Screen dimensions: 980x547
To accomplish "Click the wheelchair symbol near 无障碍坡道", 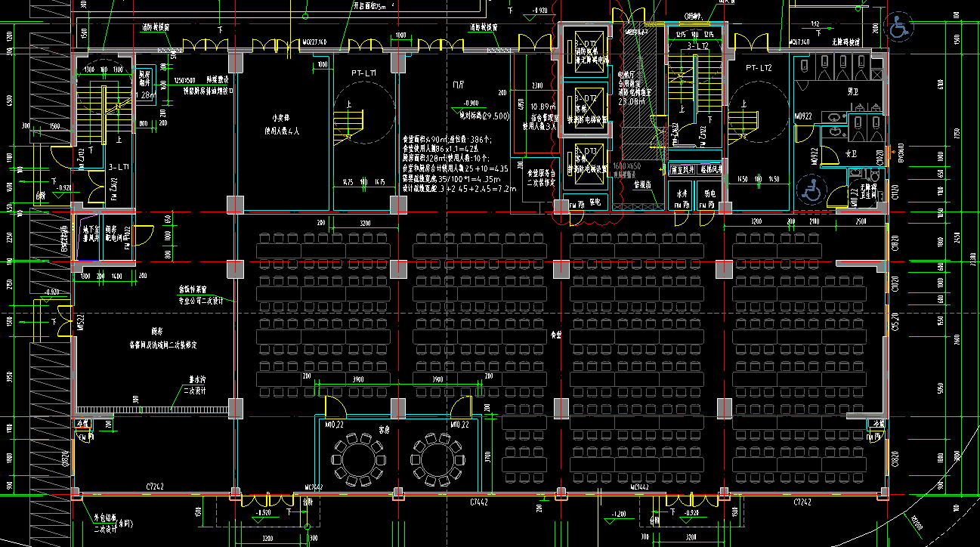I will coord(898,26).
